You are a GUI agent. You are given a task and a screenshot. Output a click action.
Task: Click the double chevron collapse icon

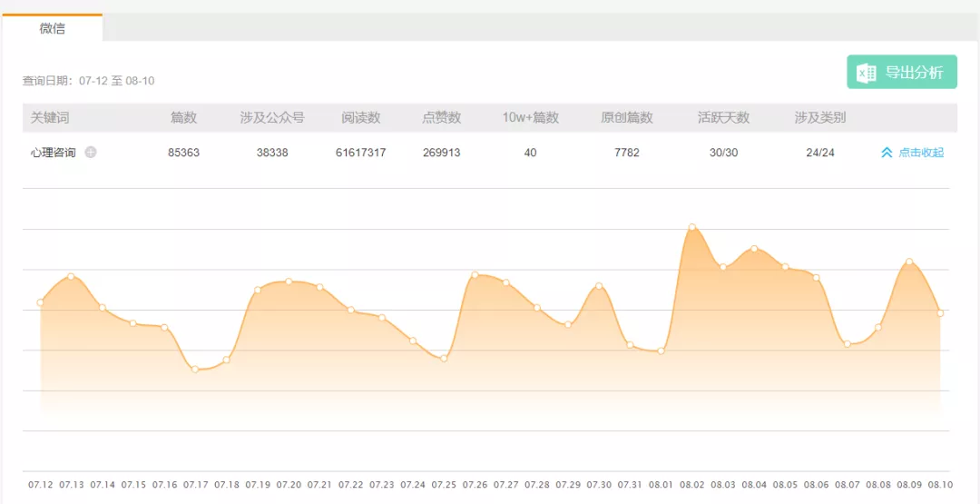point(887,153)
